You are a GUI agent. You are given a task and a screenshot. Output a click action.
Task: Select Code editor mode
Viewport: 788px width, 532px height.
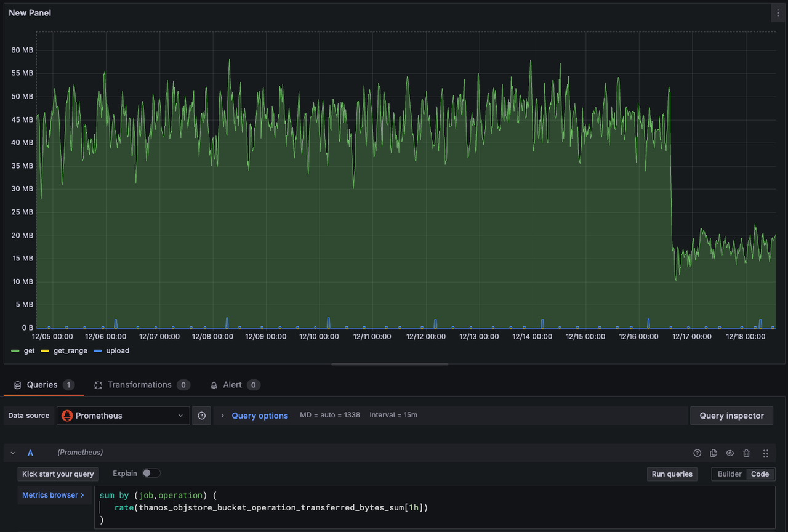[760, 474]
